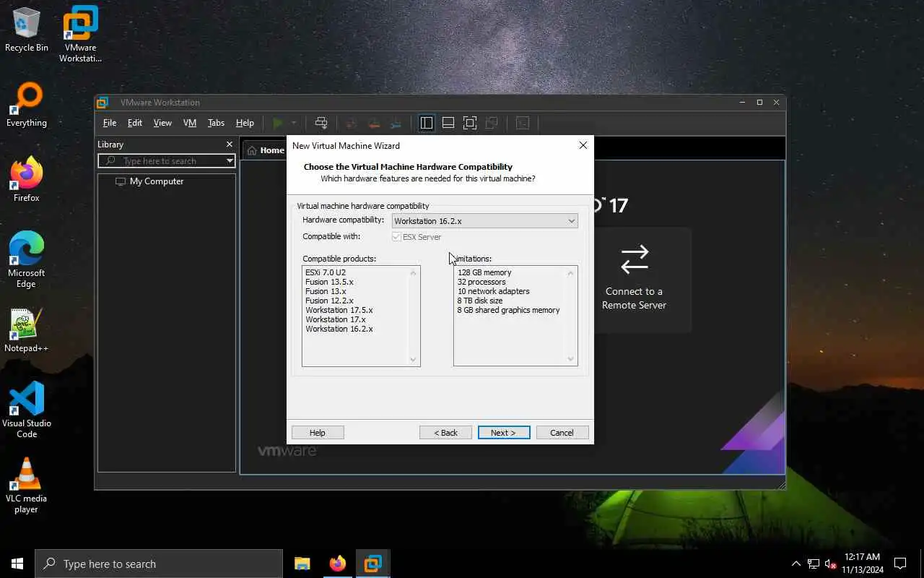This screenshot has height=578, width=924.
Task: Click the Unity mode toolbar icon
Action: pyautogui.click(x=492, y=123)
